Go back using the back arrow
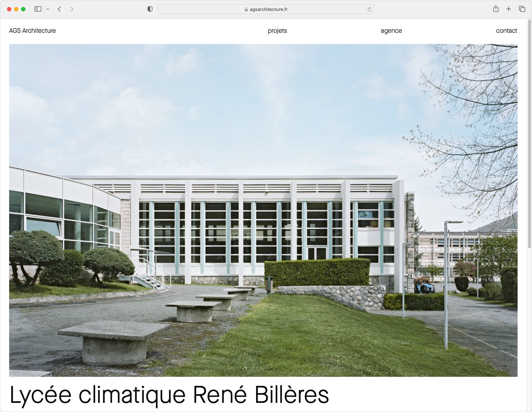This screenshot has height=412, width=532. [x=59, y=9]
